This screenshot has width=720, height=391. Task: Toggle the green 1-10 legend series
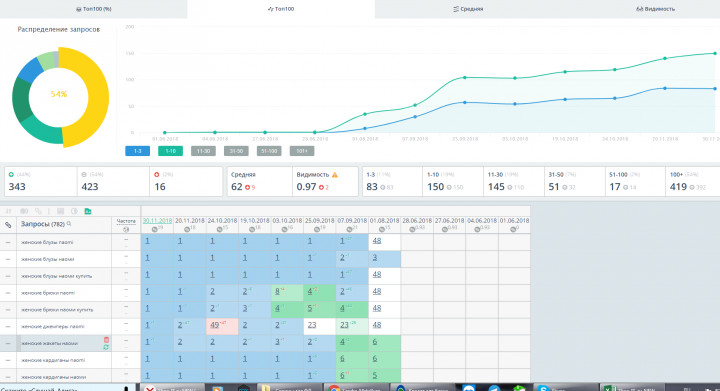pos(170,151)
